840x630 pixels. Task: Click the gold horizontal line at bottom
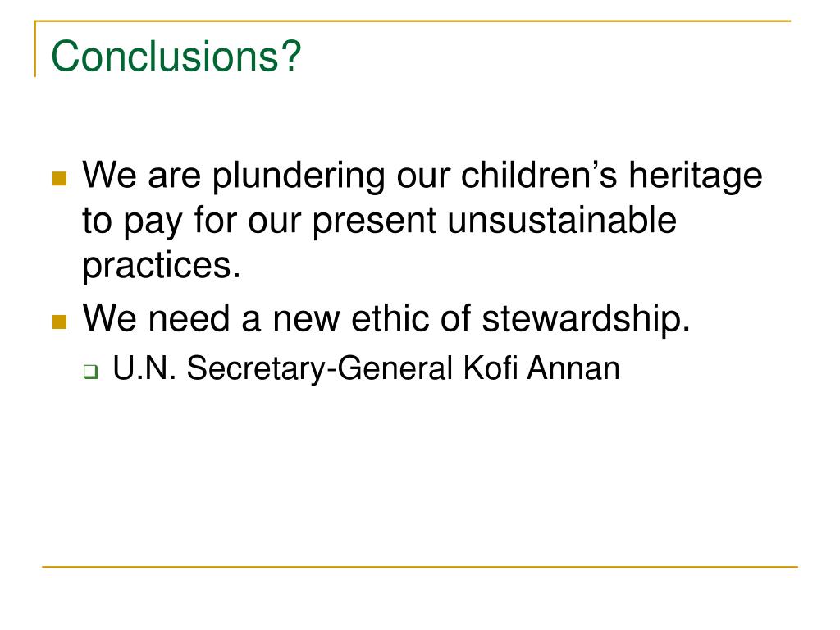(420, 566)
